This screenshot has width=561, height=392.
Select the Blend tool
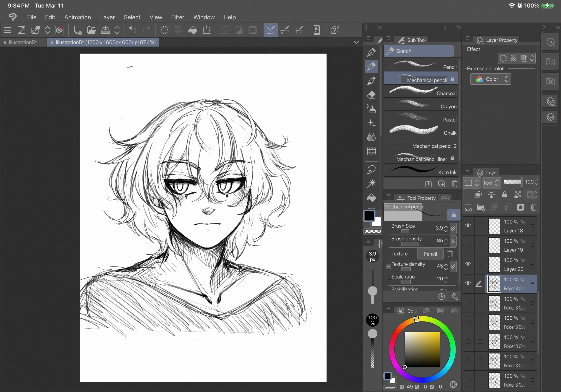point(371,137)
